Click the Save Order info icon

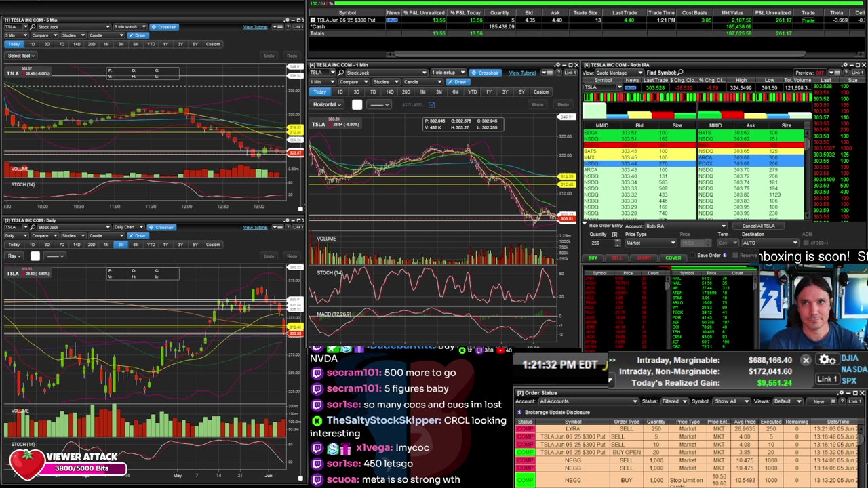click(x=724, y=256)
